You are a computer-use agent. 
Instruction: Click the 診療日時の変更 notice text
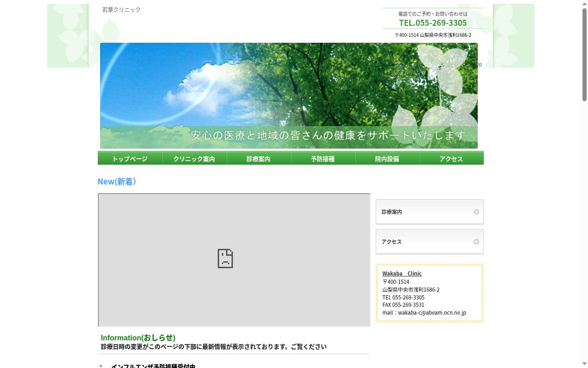[214, 347]
